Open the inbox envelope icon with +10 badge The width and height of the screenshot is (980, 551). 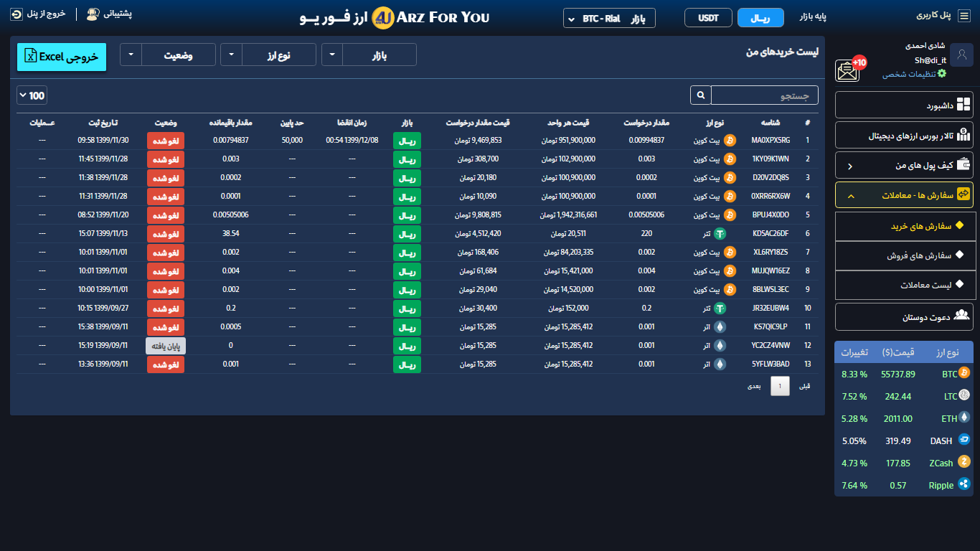pyautogui.click(x=849, y=70)
